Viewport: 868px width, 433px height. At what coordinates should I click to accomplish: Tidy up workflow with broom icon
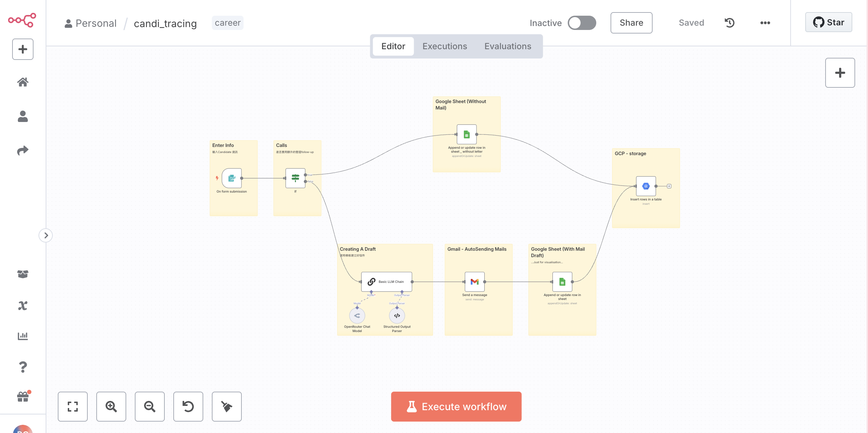[227, 407]
